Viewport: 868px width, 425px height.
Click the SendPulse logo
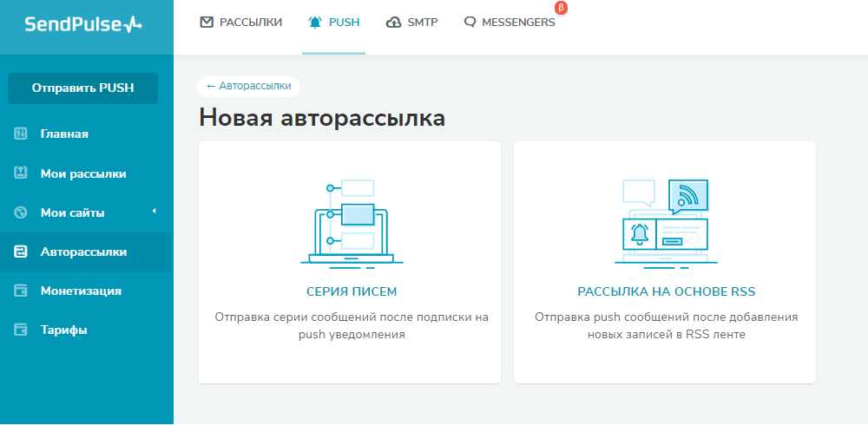83,23
